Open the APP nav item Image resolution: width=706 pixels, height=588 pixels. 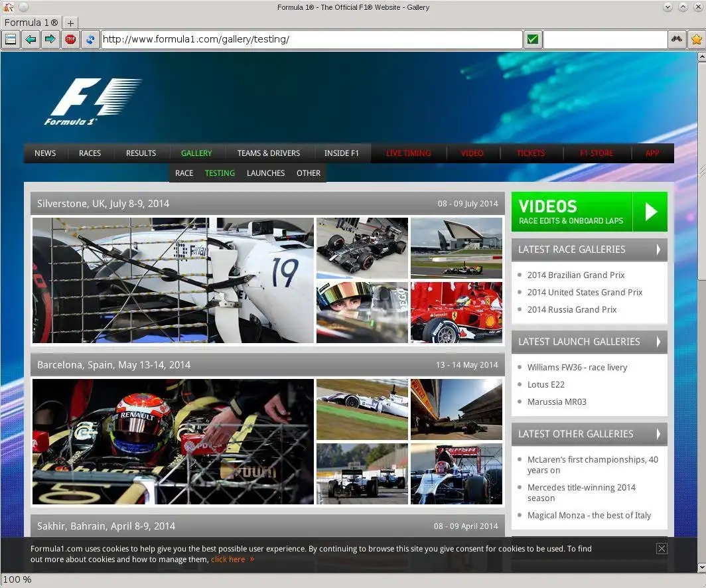(x=652, y=153)
